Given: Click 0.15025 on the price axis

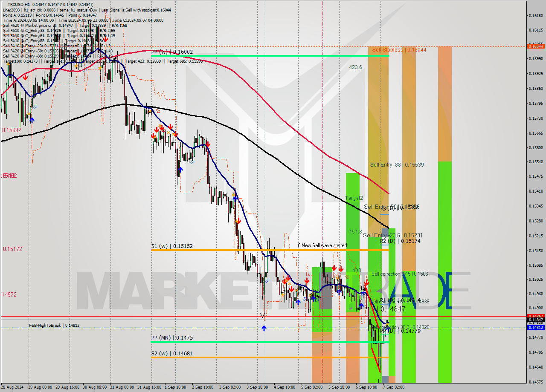Looking at the screenshot, I should pyautogui.click(x=536, y=280).
